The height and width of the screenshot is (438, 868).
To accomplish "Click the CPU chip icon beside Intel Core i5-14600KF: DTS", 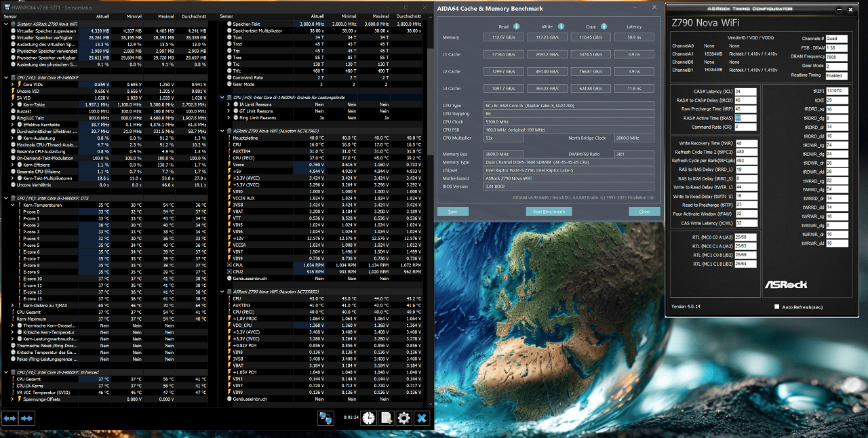I will tap(14, 197).
